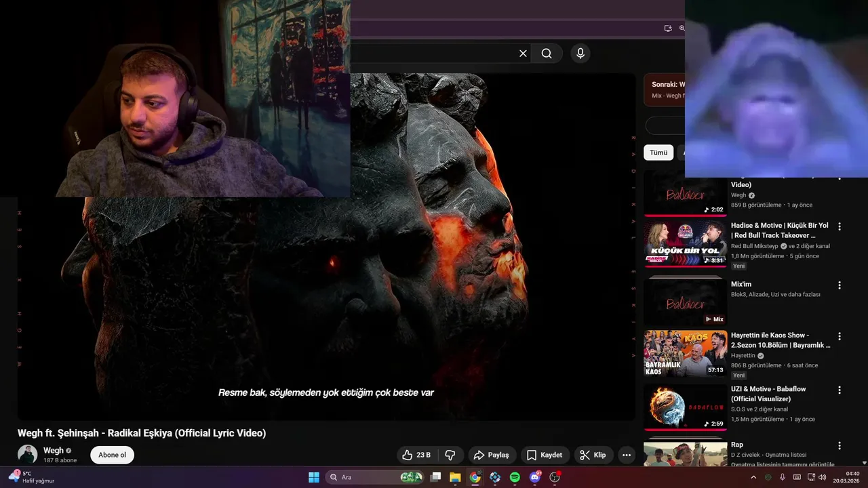Open Discord from taskbar
The width and height of the screenshot is (868, 488).
tap(535, 477)
